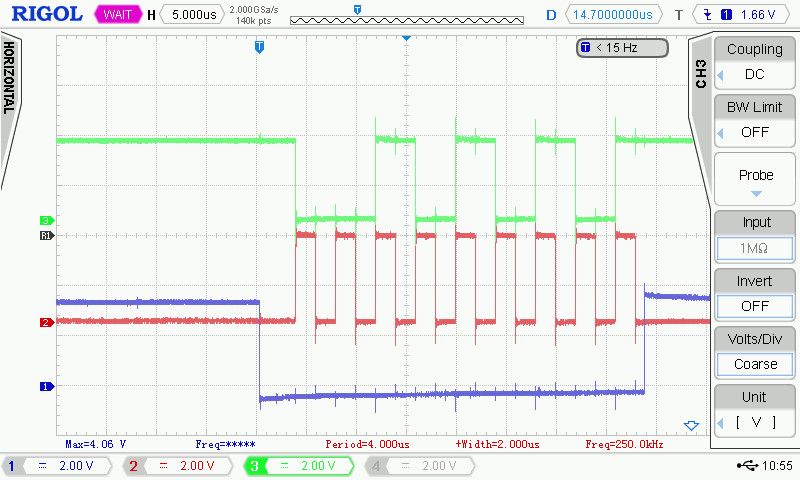Select the blue channel 1 ground marker
The width and height of the screenshot is (800, 480).
(x=46, y=387)
